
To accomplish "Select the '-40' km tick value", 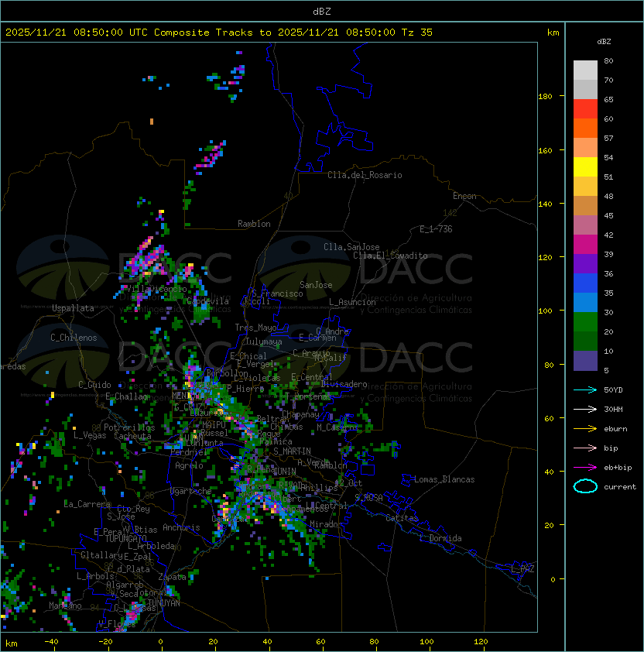I will pos(51,642).
